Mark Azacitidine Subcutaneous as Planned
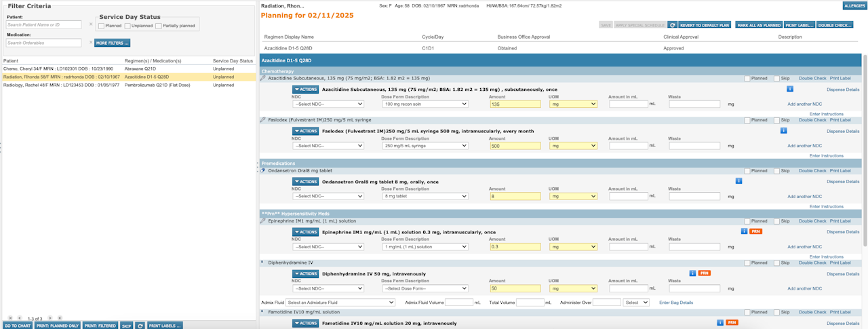The image size is (868, 329). (747, 79)
